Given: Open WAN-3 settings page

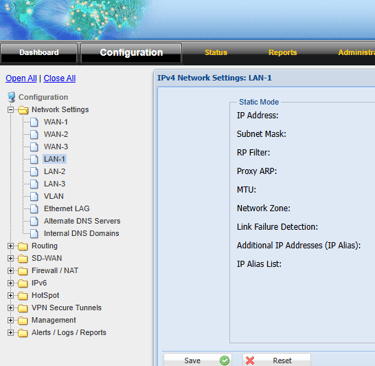Looking at the screenshot, I should tap(56, 147).
